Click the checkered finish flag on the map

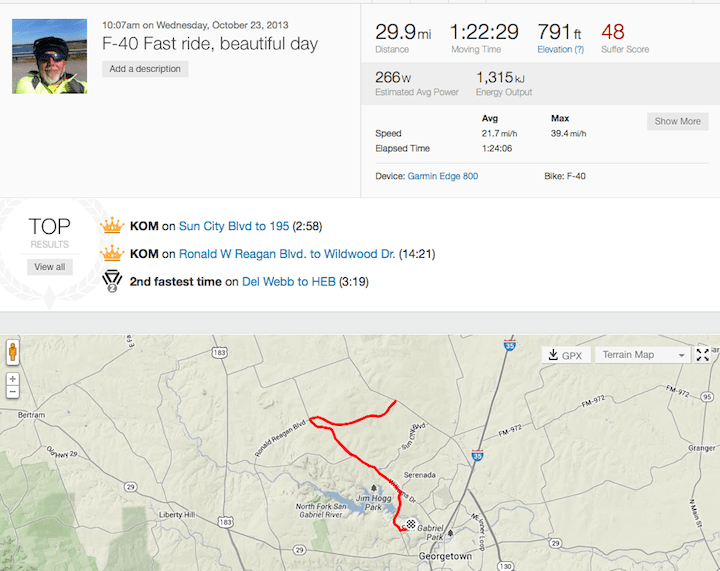pyautogui.click(x=410, y=523)
